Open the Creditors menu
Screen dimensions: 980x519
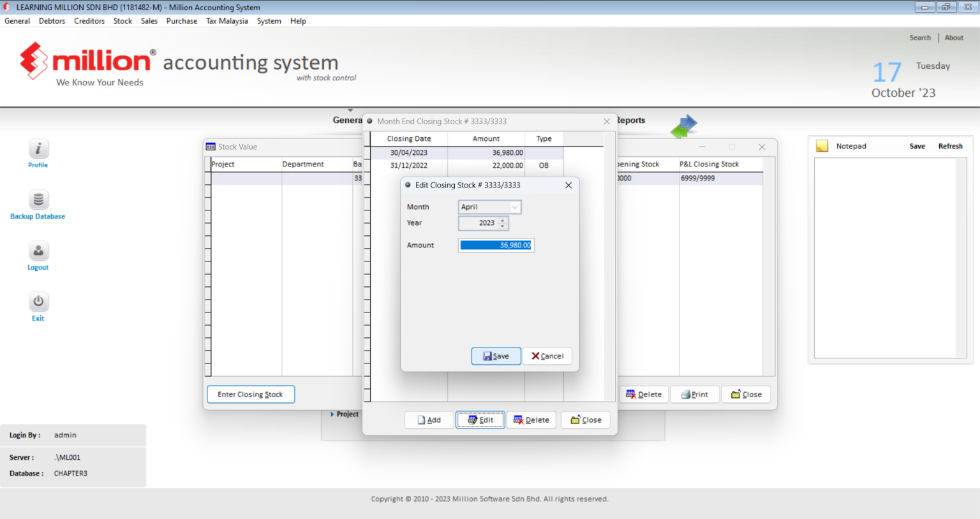(x=89, y=21)
